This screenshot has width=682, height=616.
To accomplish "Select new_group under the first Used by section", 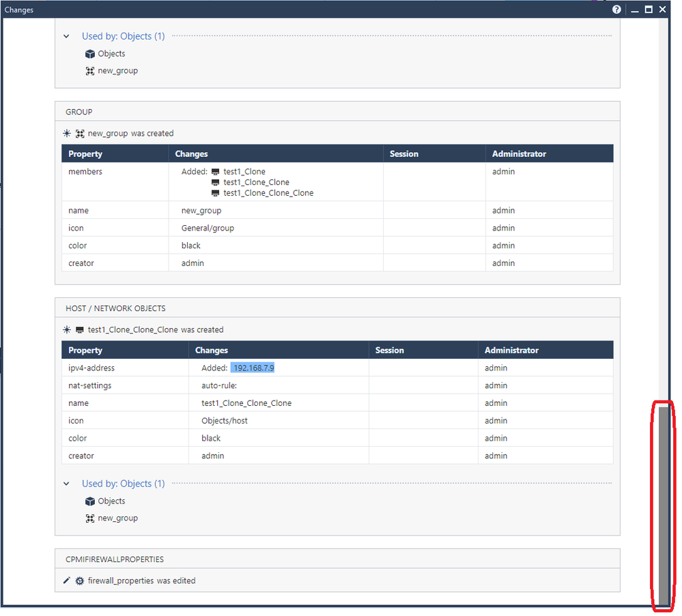I will point(118,71).
